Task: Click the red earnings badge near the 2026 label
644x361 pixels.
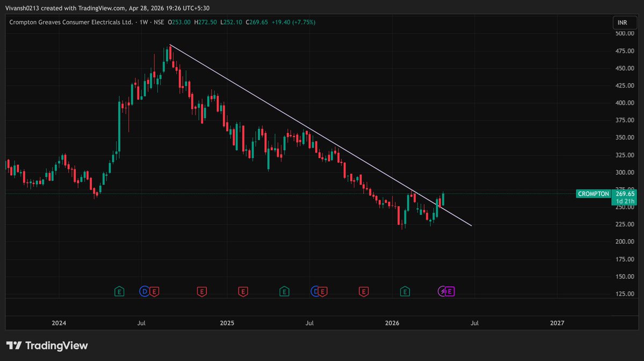Action: pyautogui.click(x=364, y=291)
